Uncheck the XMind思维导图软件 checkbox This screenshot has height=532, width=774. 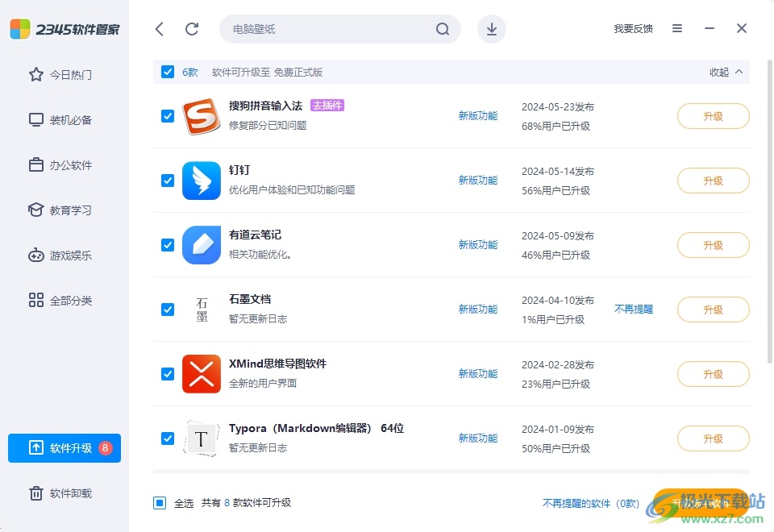(x=168, y=374)
